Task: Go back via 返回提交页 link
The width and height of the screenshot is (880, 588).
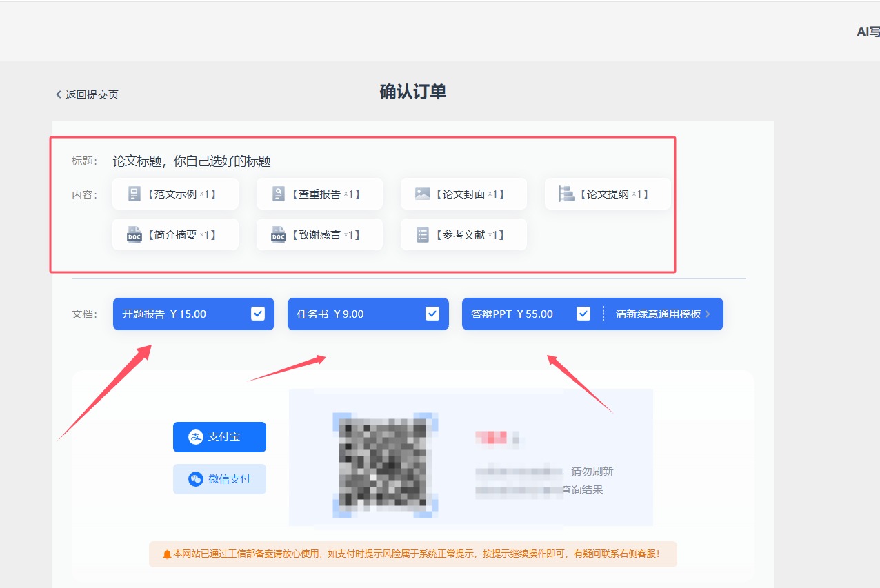Action: (x=88, y=94)
